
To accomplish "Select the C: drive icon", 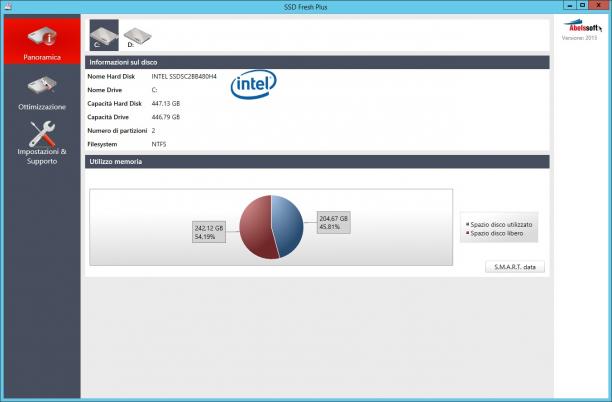I will coord(104,35).
